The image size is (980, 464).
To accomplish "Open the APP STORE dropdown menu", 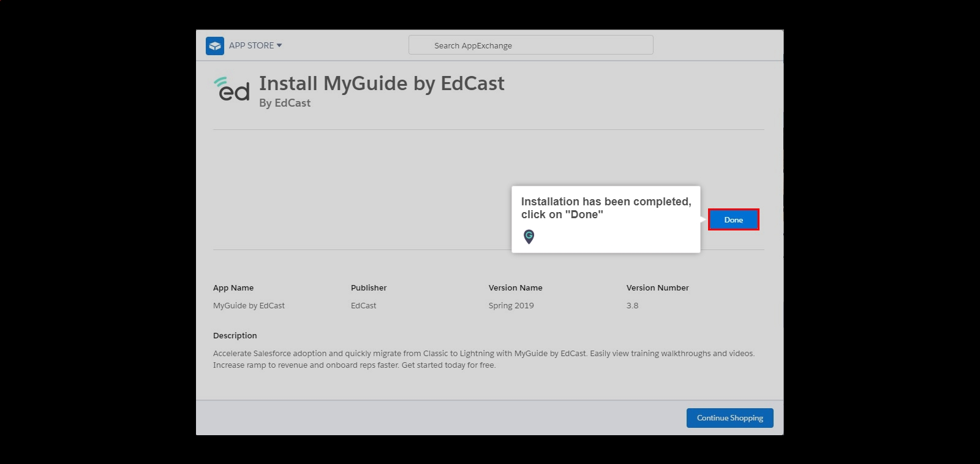I will 255,45.
